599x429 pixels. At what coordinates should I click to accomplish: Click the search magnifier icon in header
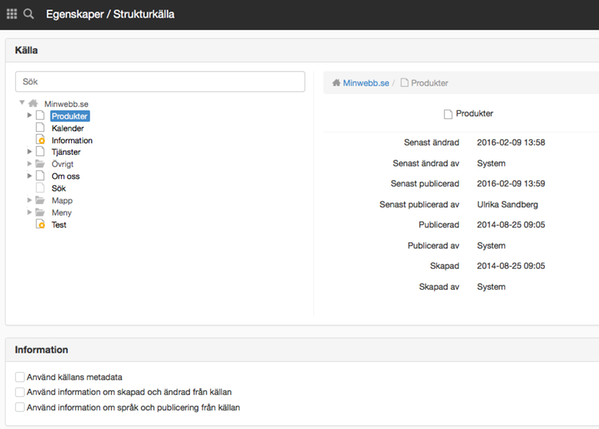point(28,14)
